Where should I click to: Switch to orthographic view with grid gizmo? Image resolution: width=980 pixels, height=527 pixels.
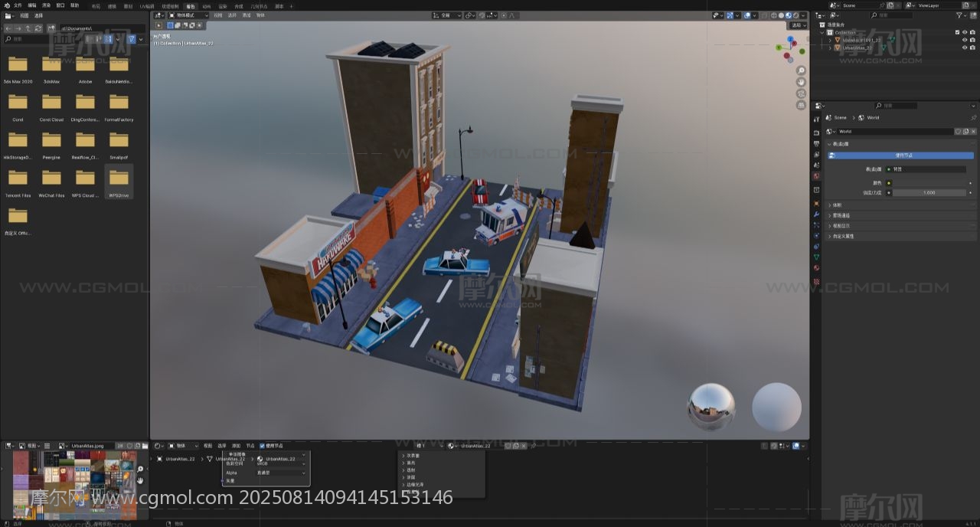coord(801,105)
